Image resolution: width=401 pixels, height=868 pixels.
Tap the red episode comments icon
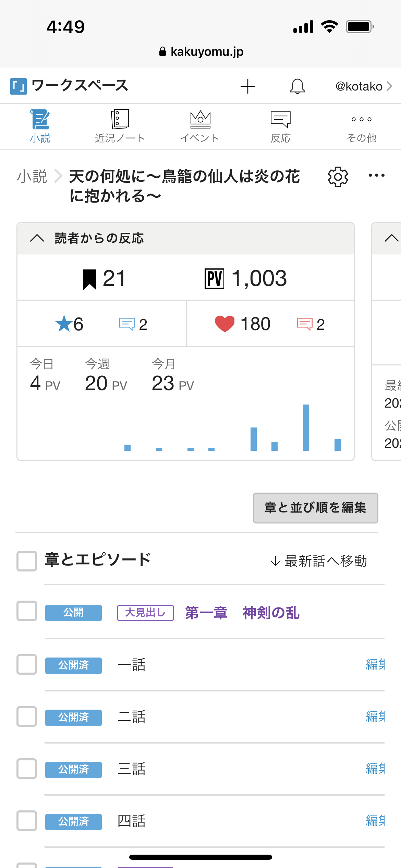[x=305, y=324]
